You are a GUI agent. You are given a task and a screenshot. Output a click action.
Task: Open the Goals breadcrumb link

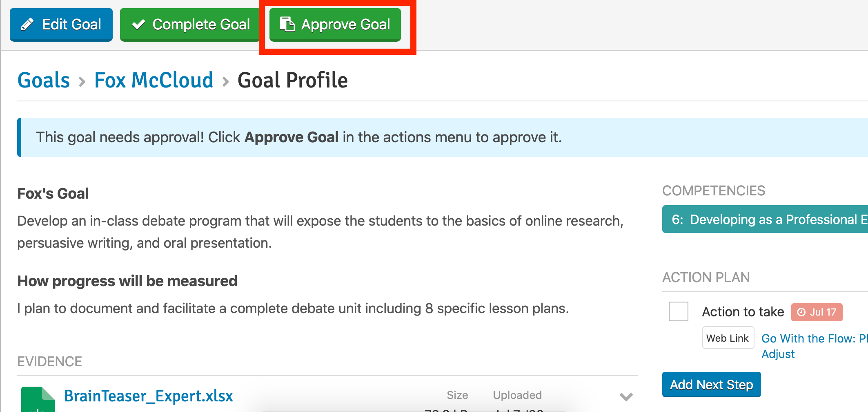[x=44, y=80]
